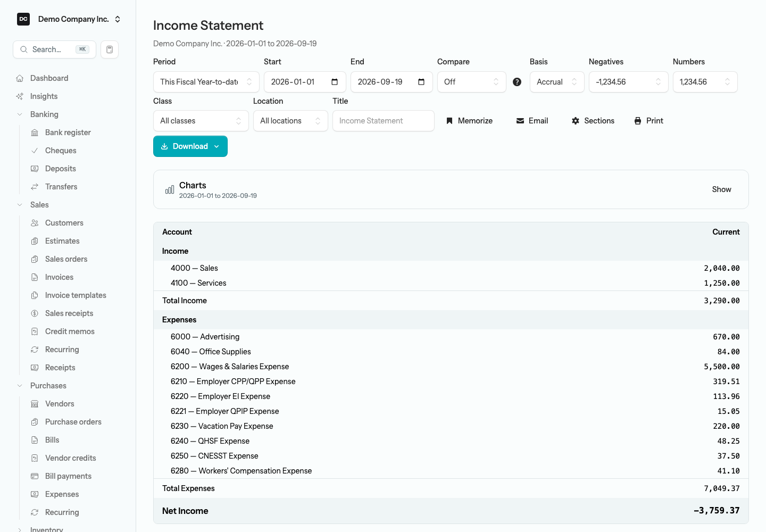Open End date calendar picker icon

[x=421, y=82]
